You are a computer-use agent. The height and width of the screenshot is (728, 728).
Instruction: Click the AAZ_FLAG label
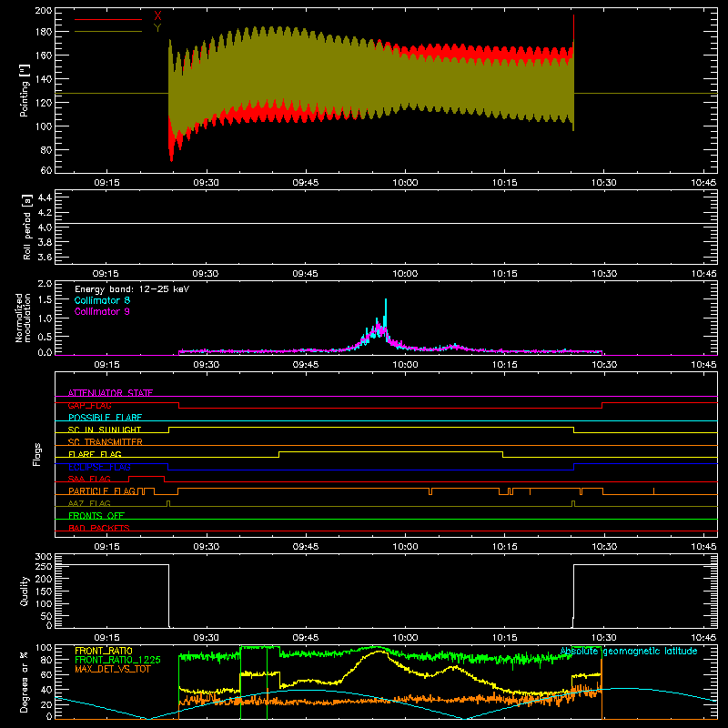click(x=89, y=503)
